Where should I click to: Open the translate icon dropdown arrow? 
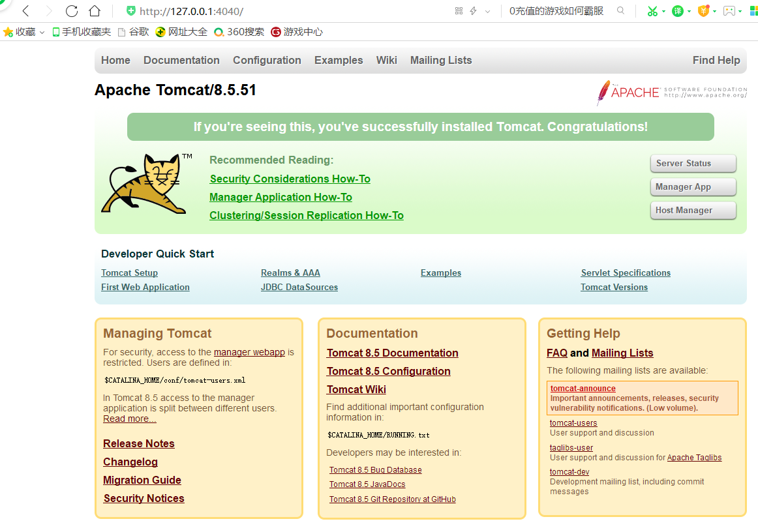tap(690, 11)
